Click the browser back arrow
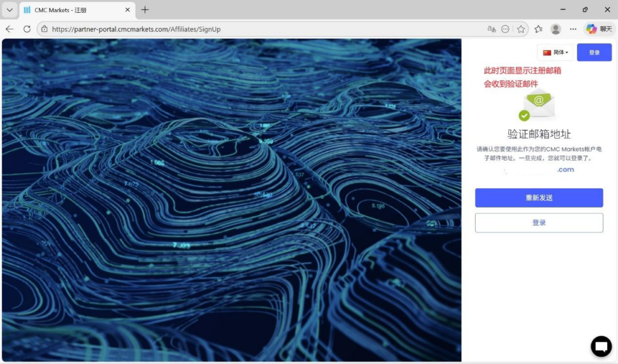 (10, 29)
